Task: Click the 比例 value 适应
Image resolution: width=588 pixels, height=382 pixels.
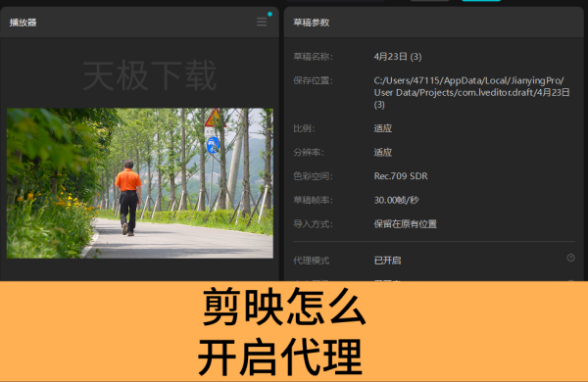Action: [x=383, y=128]
